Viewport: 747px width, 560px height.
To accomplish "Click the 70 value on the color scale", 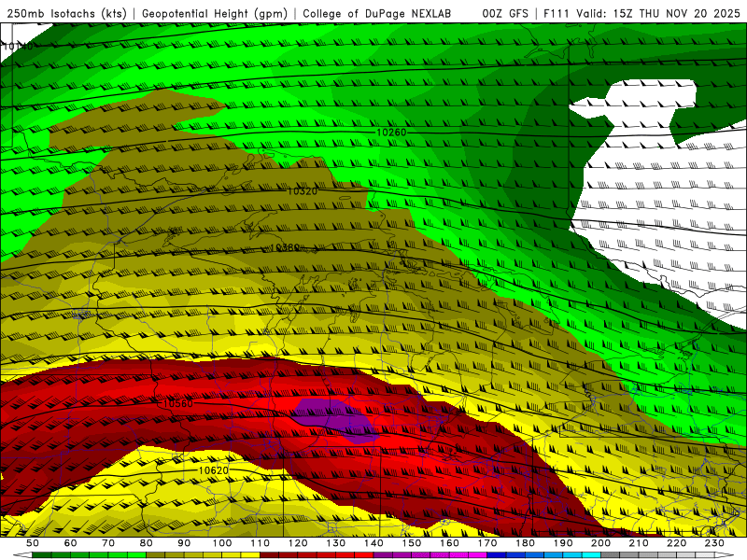I will [108, 543].
